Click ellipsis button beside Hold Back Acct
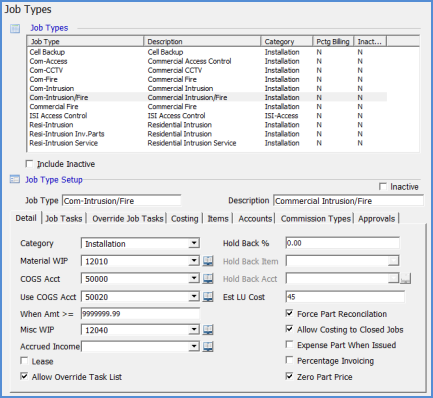 coord(405,278)
